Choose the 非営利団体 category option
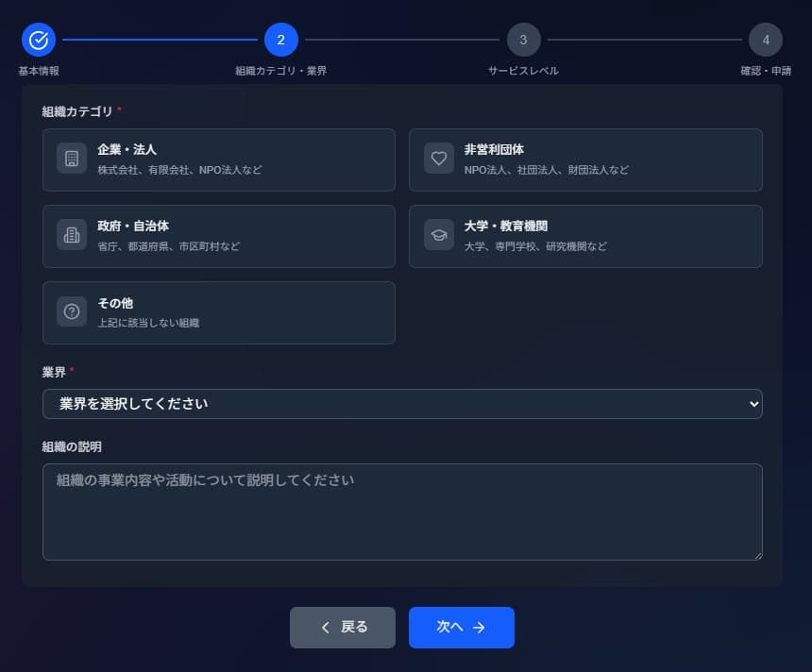812x672 pixels. (x=584, y=160)
